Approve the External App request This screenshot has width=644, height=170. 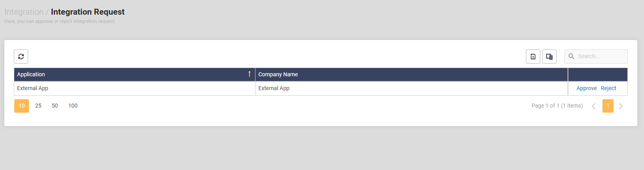click(x=586, y=89)
